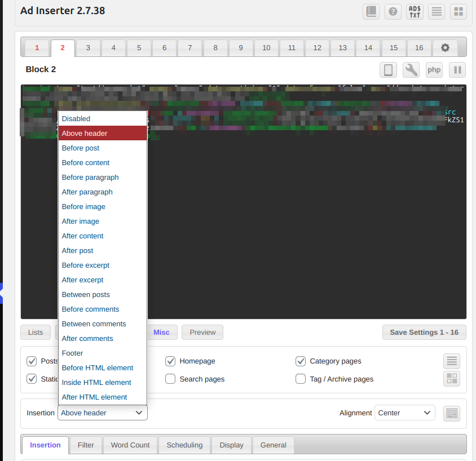This screenshot has width=476, height=461.
Task: Switch to block tab 7
Action: coord(190,48)
